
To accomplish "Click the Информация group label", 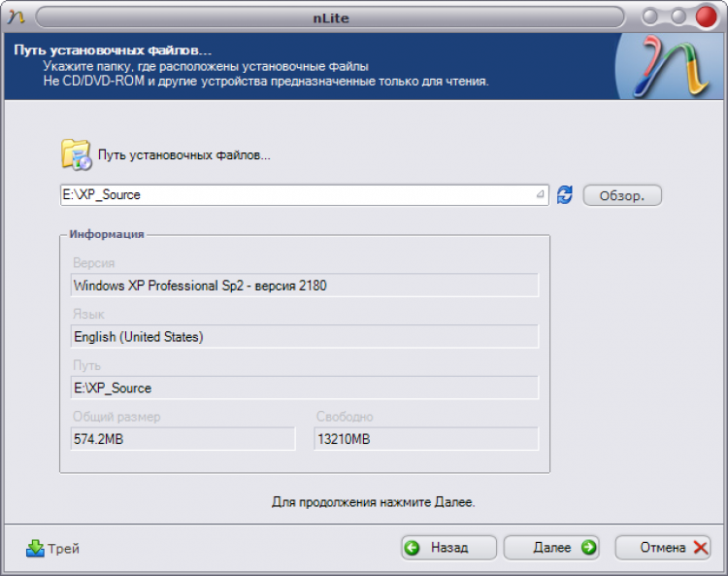I will click(x=107, y=234).
